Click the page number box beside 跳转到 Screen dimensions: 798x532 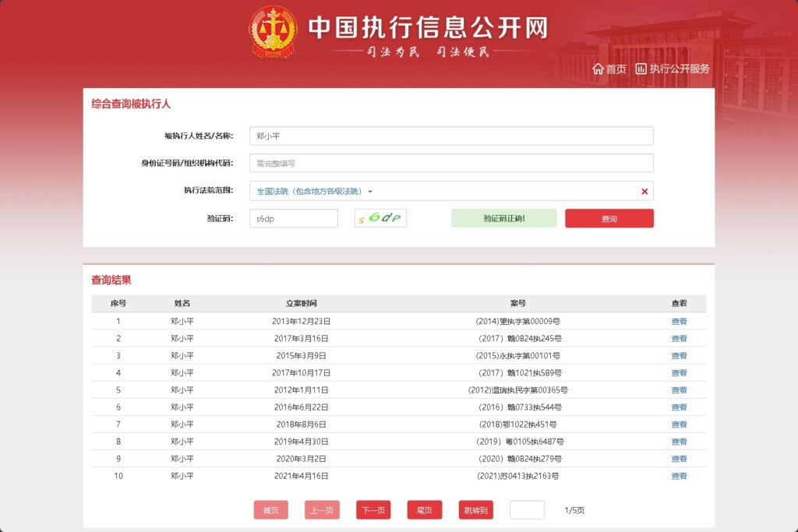(x=528, y=509)
